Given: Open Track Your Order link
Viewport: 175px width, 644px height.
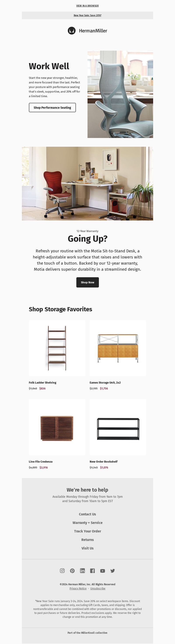Looking at the screenshot, I should [x=87, y=531].
